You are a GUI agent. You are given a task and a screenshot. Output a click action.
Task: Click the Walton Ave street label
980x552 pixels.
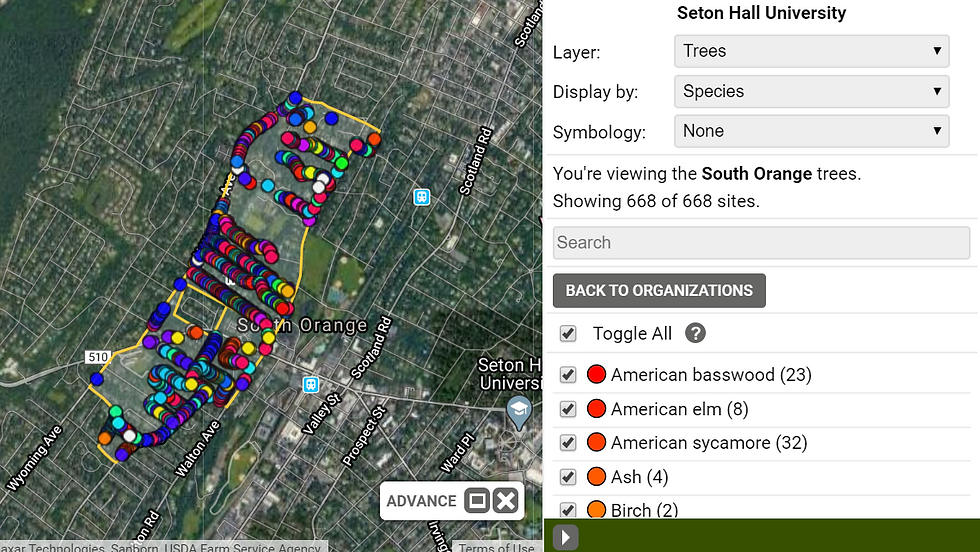pos(198,448)
